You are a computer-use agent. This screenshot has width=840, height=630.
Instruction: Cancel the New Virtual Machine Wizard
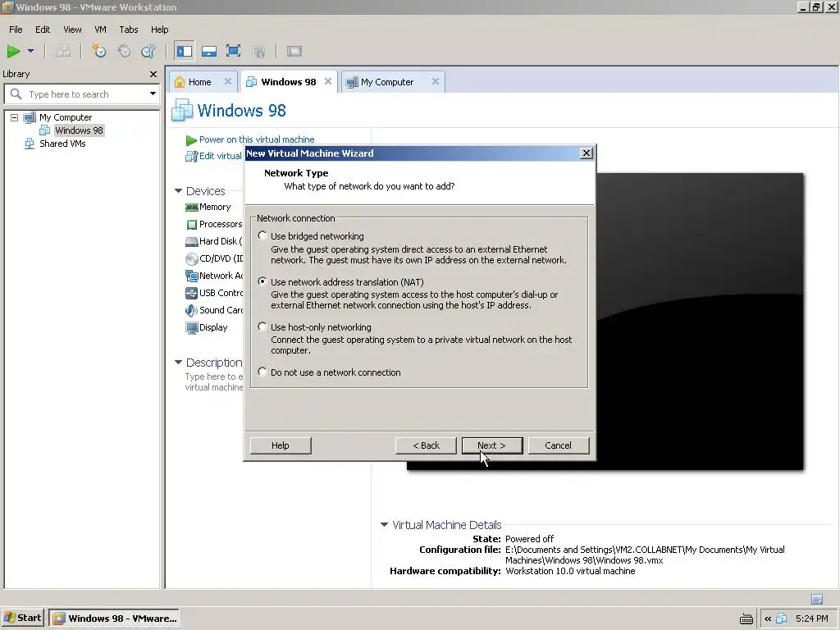tap(558, 445)
